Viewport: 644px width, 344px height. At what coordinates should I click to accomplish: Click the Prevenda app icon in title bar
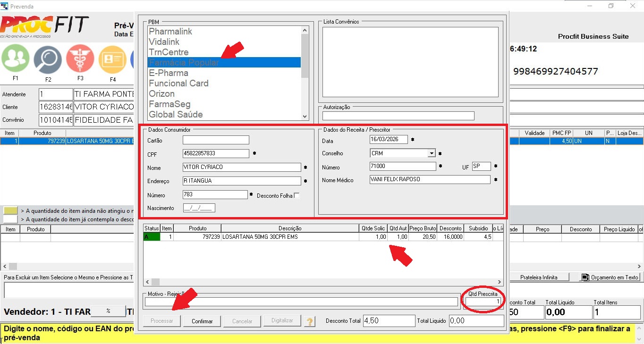pyautogui.click(x=5, y=6)
